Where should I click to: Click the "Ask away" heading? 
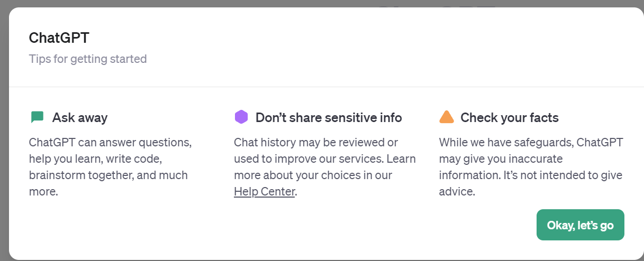pos(79,117)
